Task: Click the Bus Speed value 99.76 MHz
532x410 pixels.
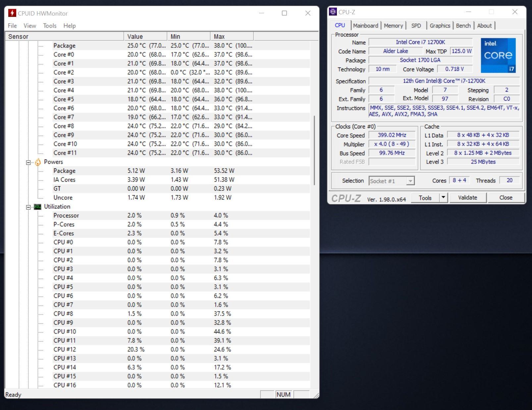Action: [x=392, y=153]
